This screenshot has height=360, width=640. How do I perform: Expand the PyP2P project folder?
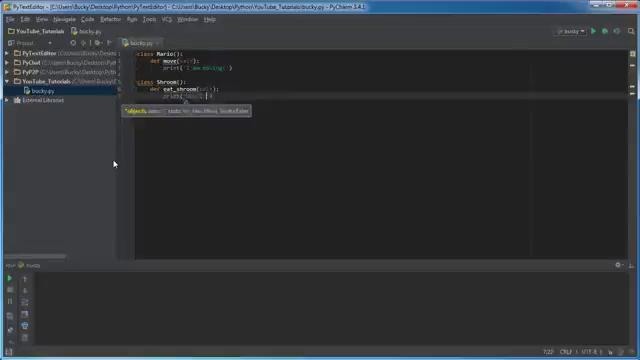tap(7, 72)
